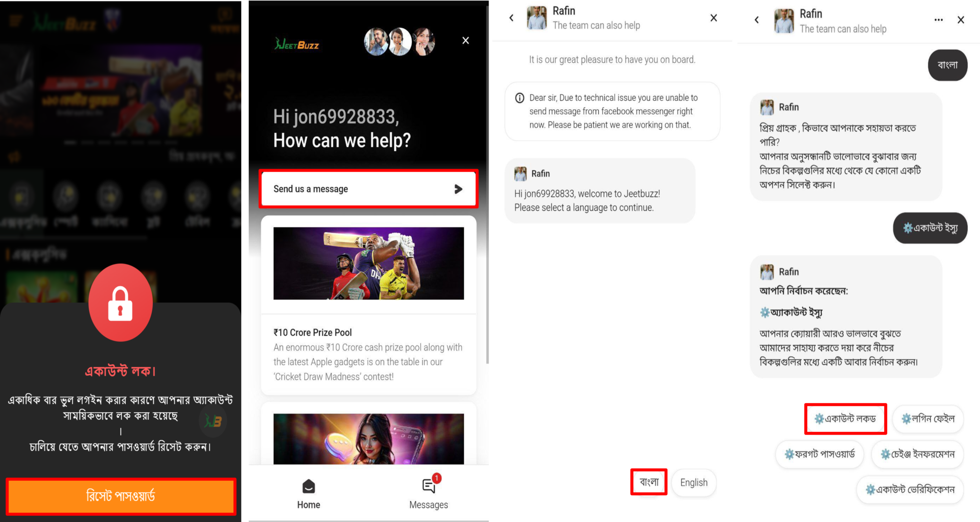Go back using chevron in the Bangla chat
Image resolution: width=980 pixels, height=522 pixels.
point(757,20)
